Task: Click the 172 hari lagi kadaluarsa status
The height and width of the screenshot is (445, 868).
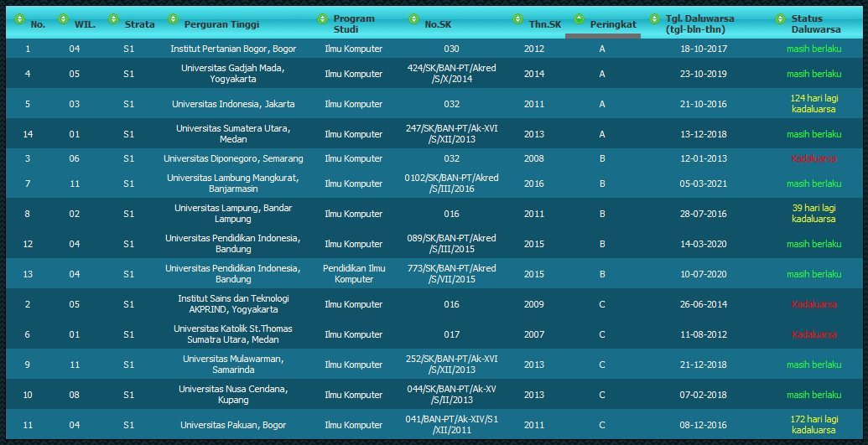Action: (x=813, y=425)
